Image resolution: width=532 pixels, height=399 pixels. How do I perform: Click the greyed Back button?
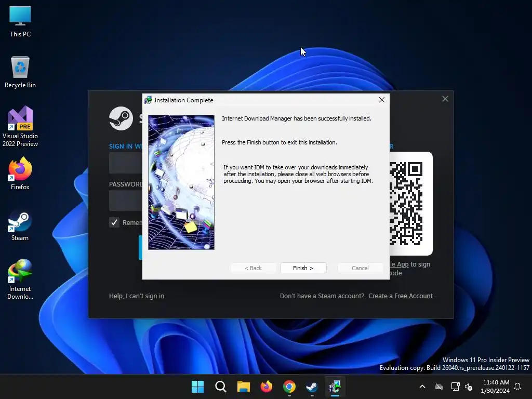[253, 268]
